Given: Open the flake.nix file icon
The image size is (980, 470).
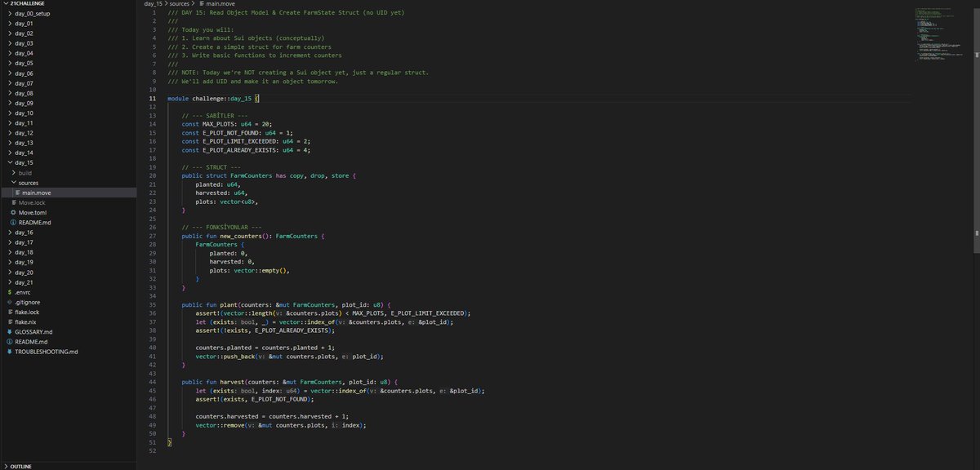Looking at the screenshot, I should pos(9,321).
